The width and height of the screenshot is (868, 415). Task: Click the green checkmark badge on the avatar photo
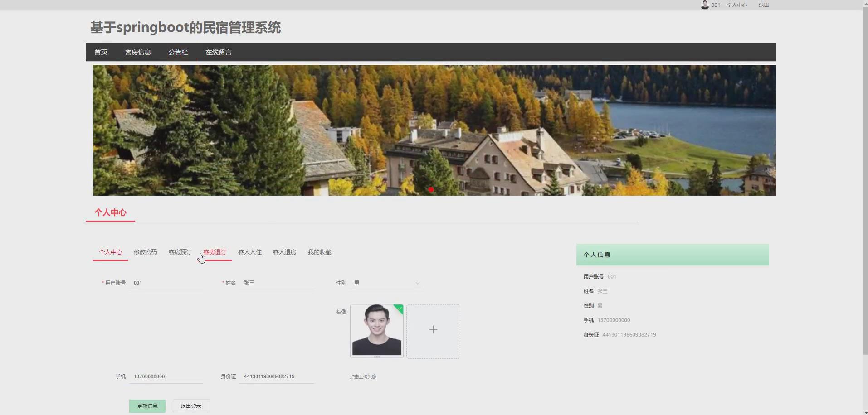click(x=399, y=309)
